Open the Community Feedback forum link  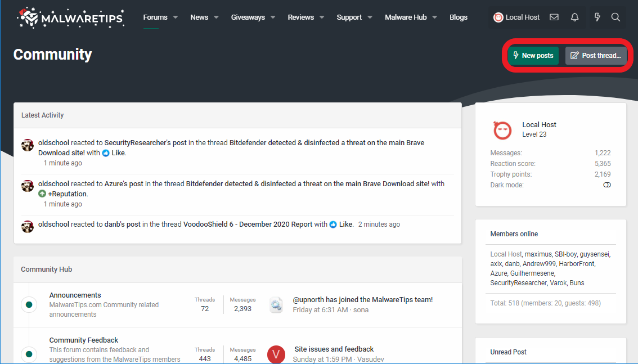point(83,340)
